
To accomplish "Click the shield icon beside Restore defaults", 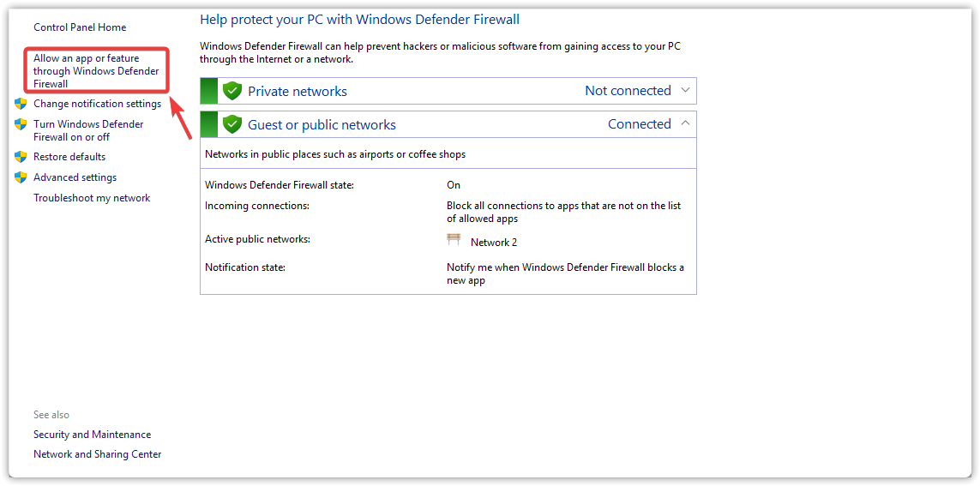I will tap(21, 157).
